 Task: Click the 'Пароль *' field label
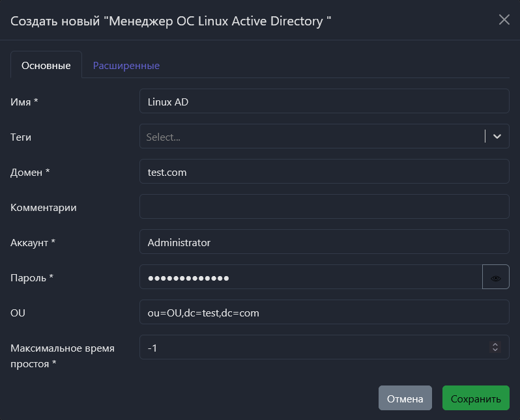pyautogui.click(x=32, y=277)
